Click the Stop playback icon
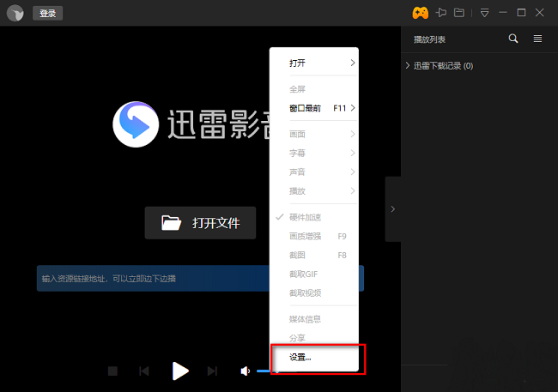The height and width of the screenshot is (392, 558). pos(112,371)
